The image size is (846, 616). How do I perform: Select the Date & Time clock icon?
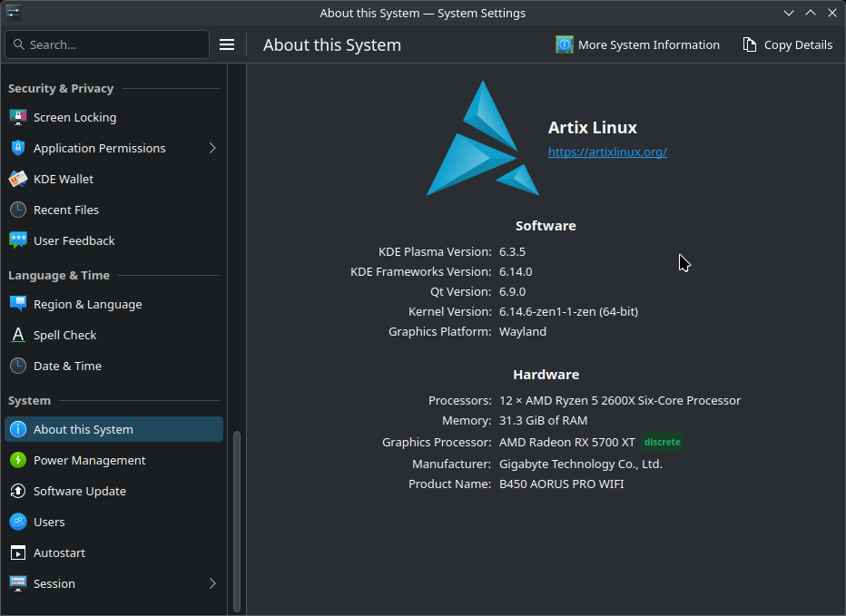click(18, 366)
